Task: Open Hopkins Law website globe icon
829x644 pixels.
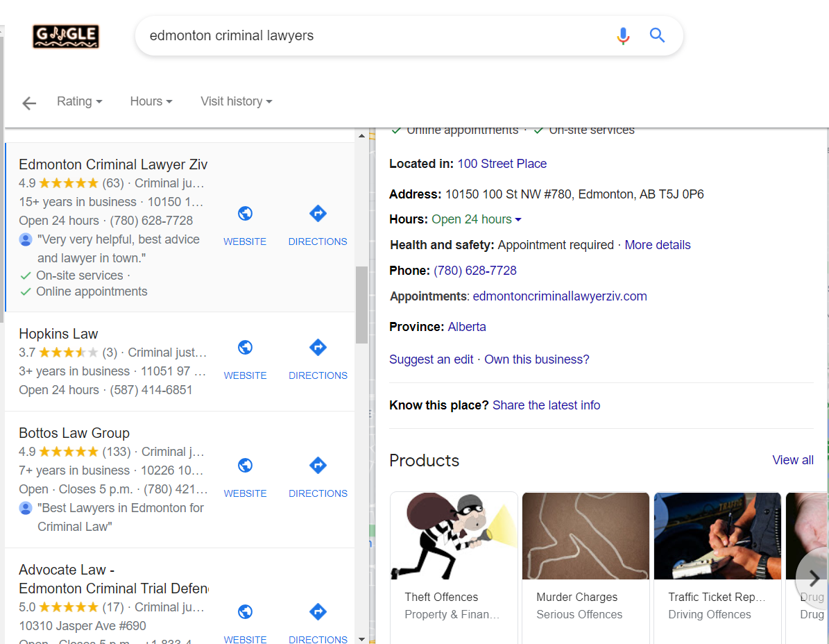Action: [x=245, y=348]
